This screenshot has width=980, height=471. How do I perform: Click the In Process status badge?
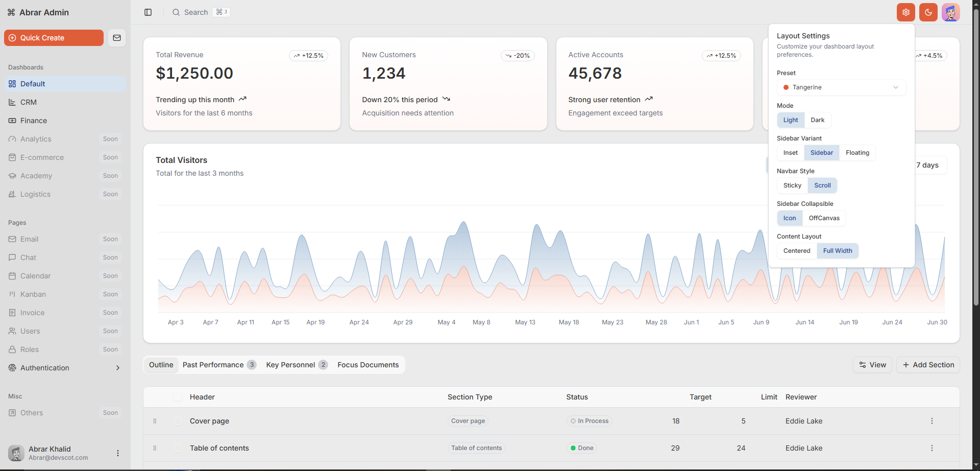click(590, 421)
